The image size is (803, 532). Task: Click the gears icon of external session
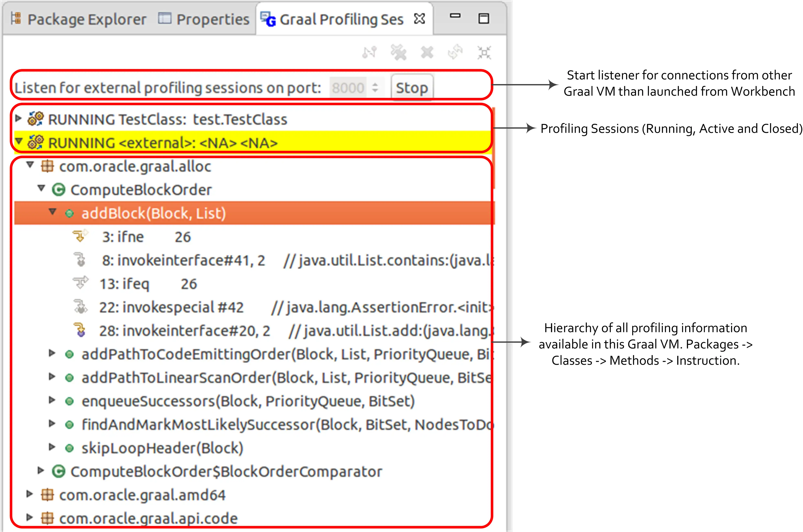point(36,142)
